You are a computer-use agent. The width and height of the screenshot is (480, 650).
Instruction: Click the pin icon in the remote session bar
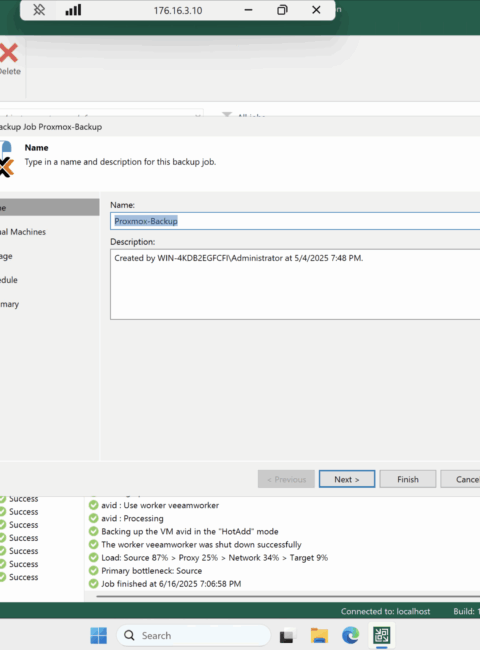39,10
